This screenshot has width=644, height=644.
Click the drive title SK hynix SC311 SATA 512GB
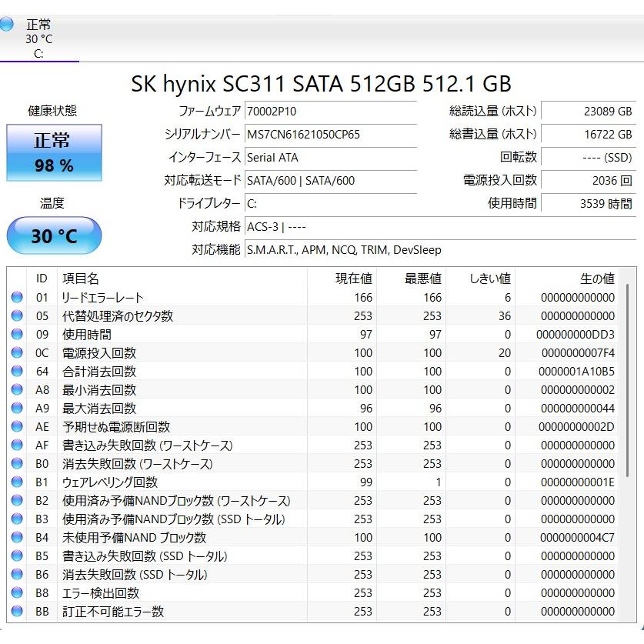click(x=321, y=83)
